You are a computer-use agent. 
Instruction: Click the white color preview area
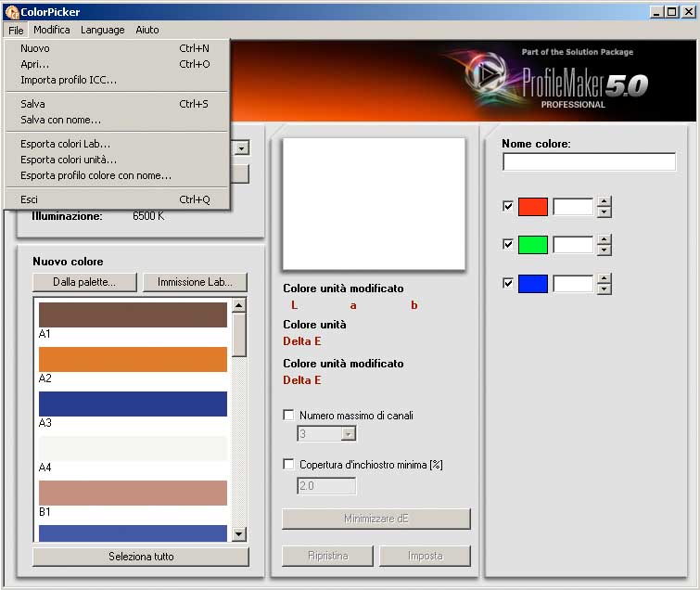375,204
